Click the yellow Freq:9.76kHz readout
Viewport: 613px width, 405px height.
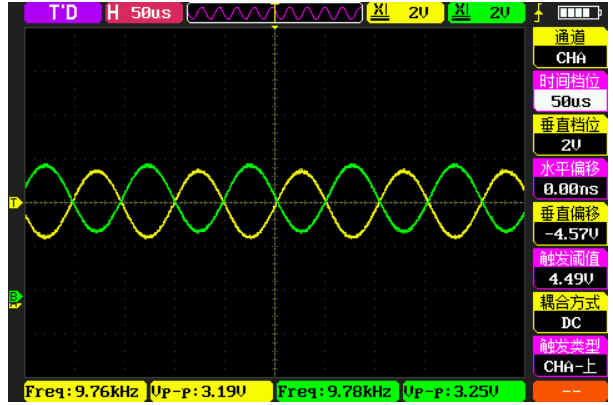pyautogui.click(x=85, y=391)
